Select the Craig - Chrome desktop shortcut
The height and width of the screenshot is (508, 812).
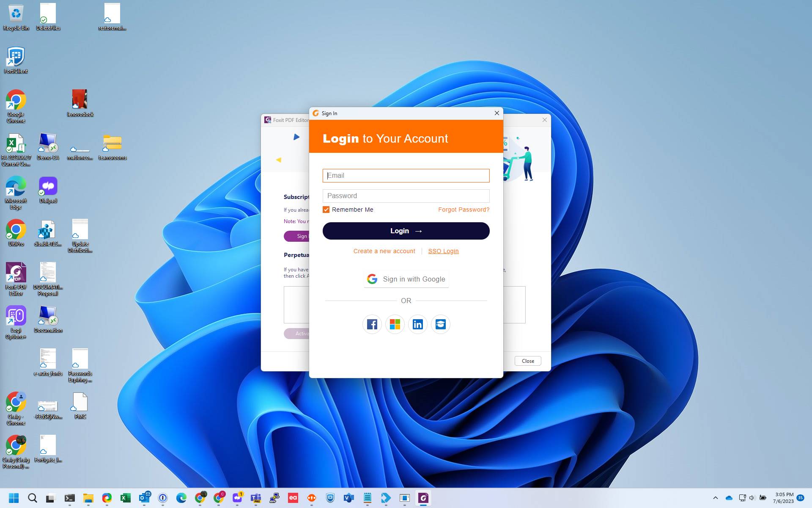pyautogui.click(x=16, y=409)
